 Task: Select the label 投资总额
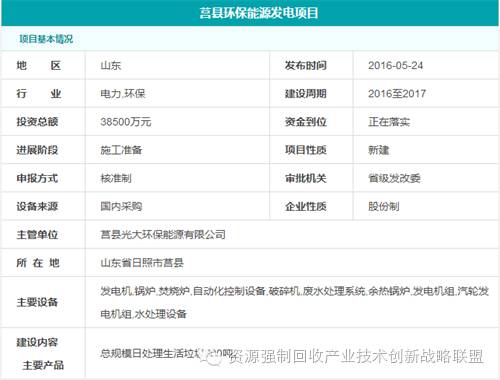click(x=37, y=122)
